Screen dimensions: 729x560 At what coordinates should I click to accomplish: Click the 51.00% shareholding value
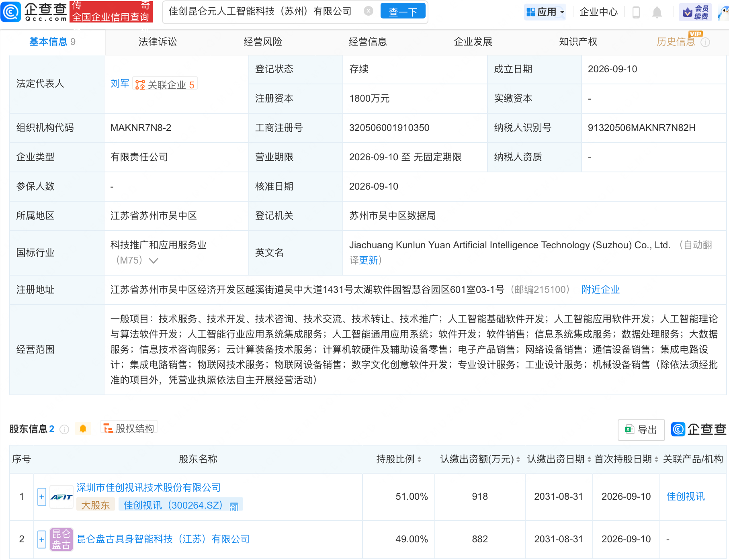point(412,497)
